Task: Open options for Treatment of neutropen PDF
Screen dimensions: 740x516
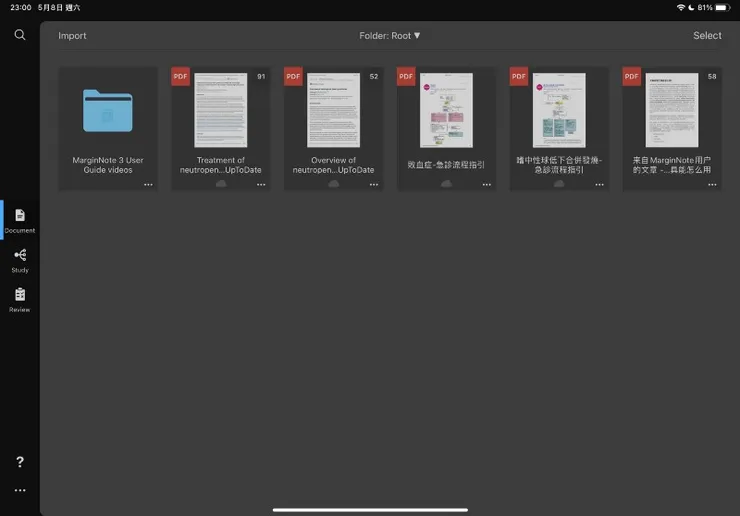Action: 261,185
